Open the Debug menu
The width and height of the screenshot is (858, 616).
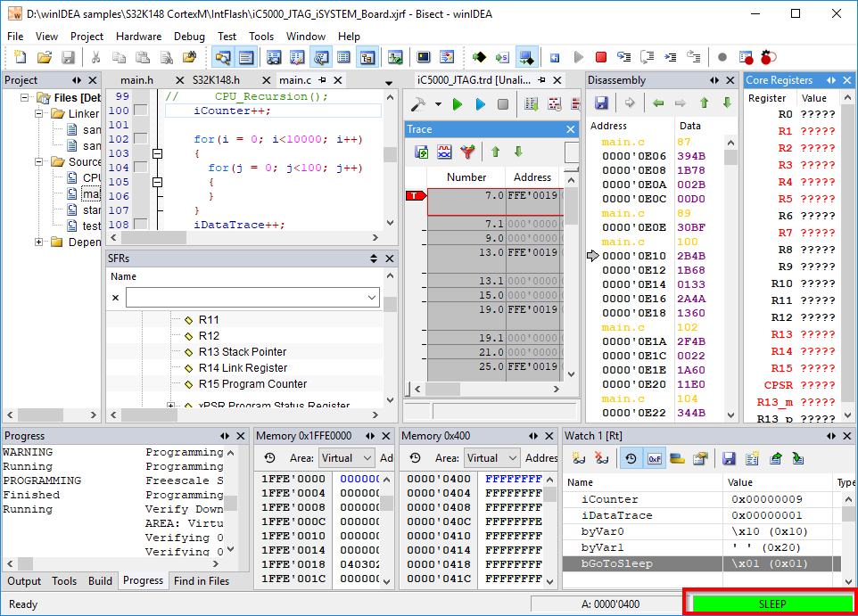189,37
